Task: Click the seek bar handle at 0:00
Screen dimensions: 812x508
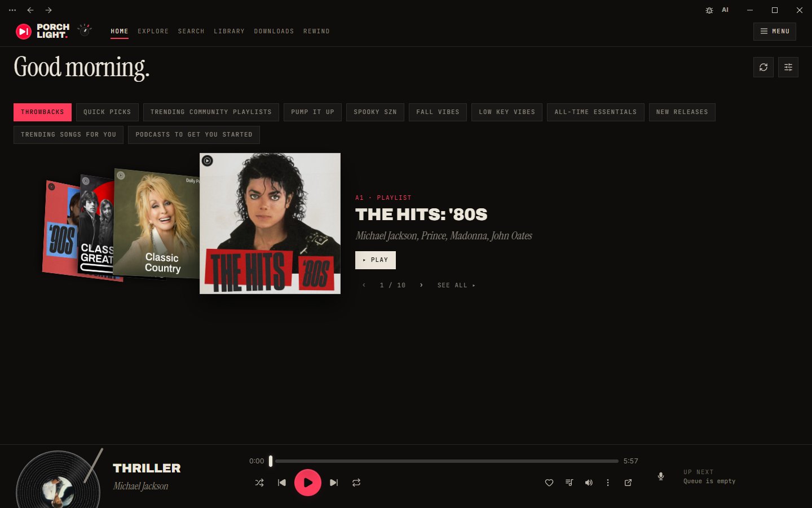Action: (271, 461)
